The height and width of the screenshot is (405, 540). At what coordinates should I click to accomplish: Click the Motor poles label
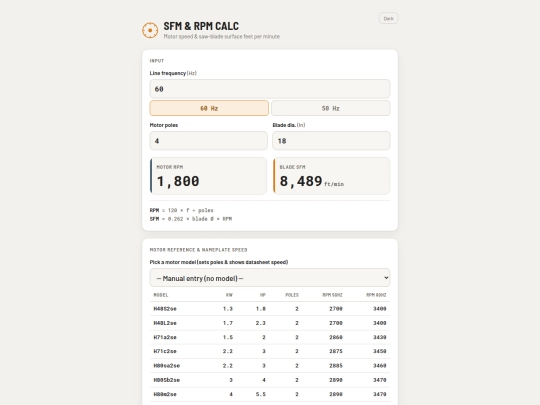tap(164, 125)
